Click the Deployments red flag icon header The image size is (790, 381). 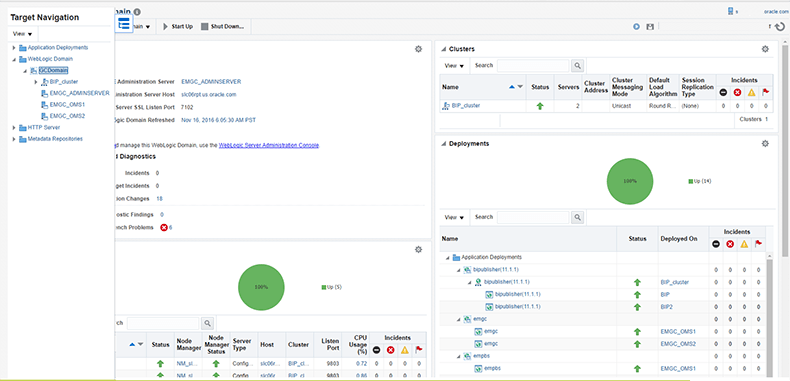(x=758, y=244)
